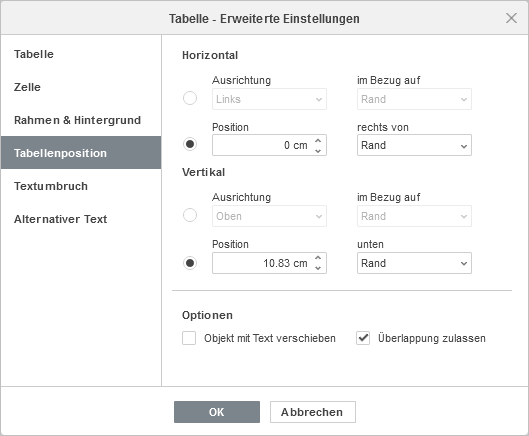Open the vertical Oben alignment dropdown

click(x=269, y=216)
